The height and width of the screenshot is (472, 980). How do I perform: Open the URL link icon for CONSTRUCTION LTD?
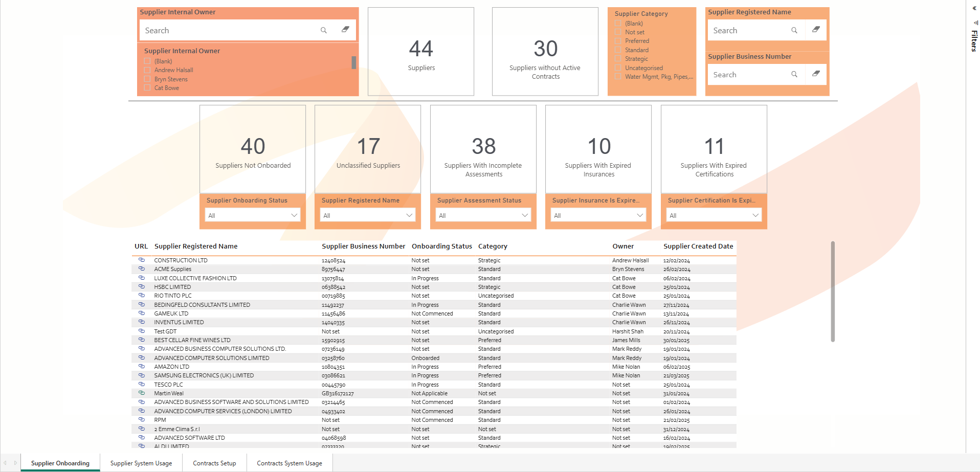pos(142,260)
